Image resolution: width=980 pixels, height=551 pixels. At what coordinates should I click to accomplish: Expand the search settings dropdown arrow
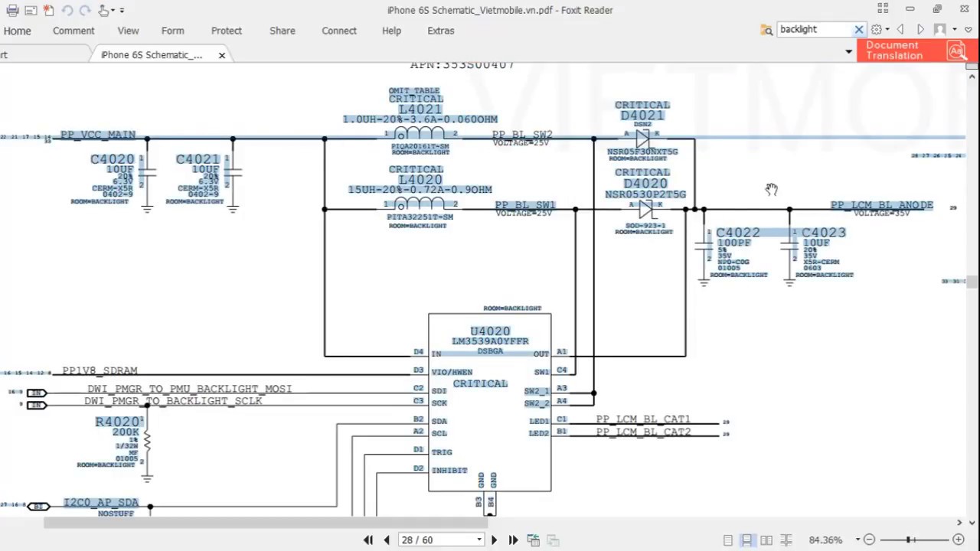coord(887,30)
